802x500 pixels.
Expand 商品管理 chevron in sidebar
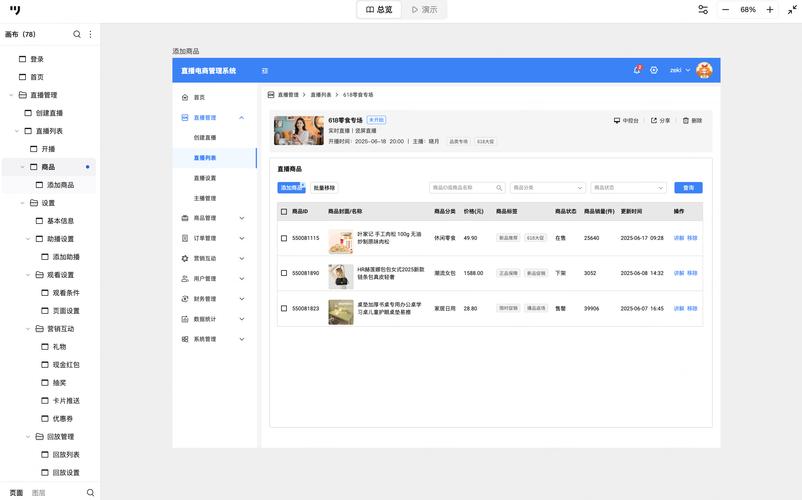pyautogui.click(x=242, y=218)
